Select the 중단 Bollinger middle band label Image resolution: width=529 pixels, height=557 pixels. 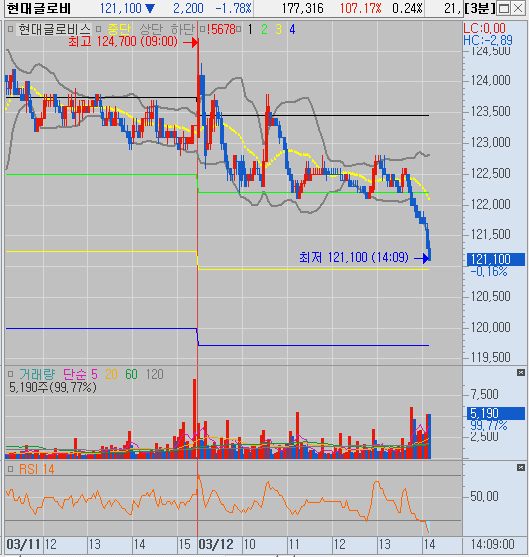click(119, 29)
